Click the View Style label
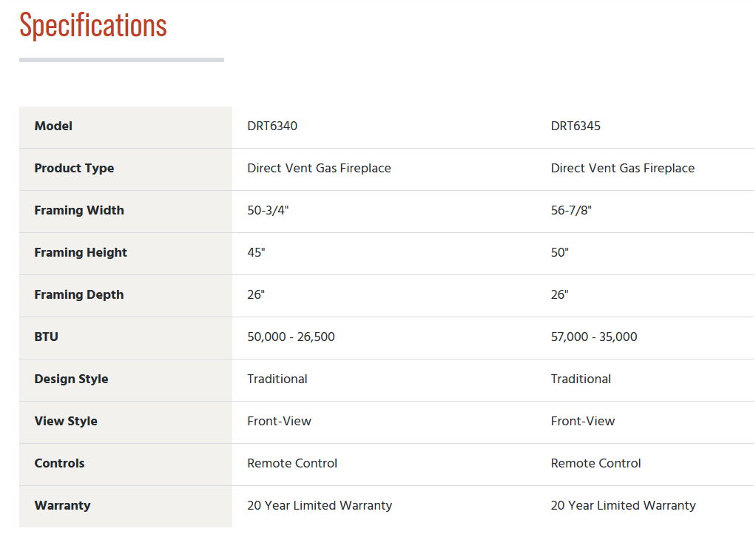Viewport: 756px width, 537px height. 66,422
